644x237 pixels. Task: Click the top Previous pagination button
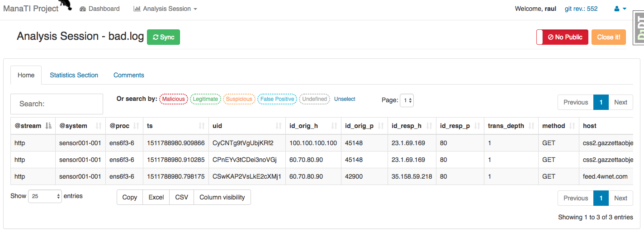(575, 102)
